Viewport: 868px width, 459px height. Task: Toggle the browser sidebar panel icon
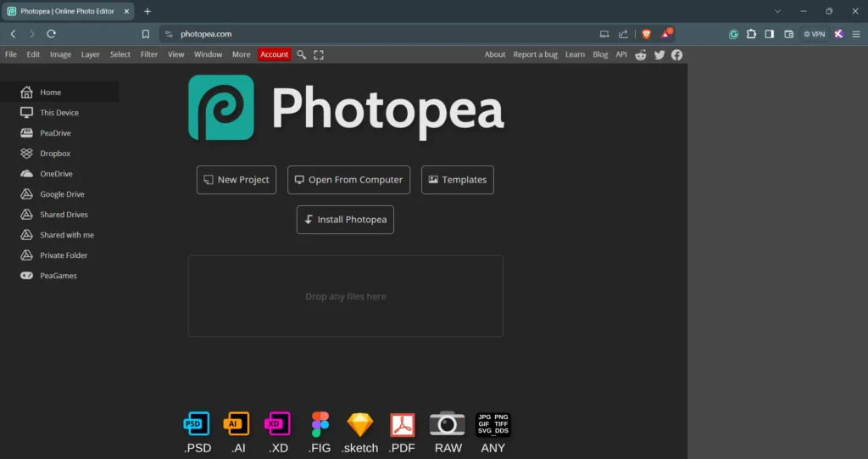point(770,34)
